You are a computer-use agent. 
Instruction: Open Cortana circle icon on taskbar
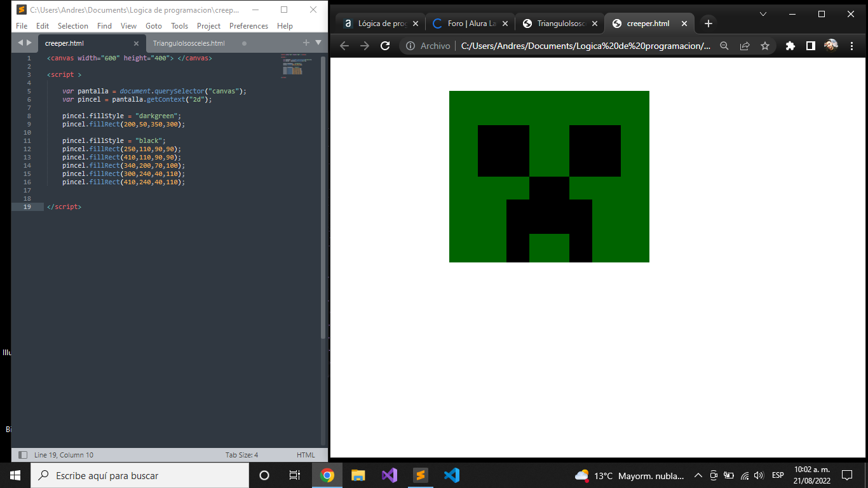tap(264, 475)
